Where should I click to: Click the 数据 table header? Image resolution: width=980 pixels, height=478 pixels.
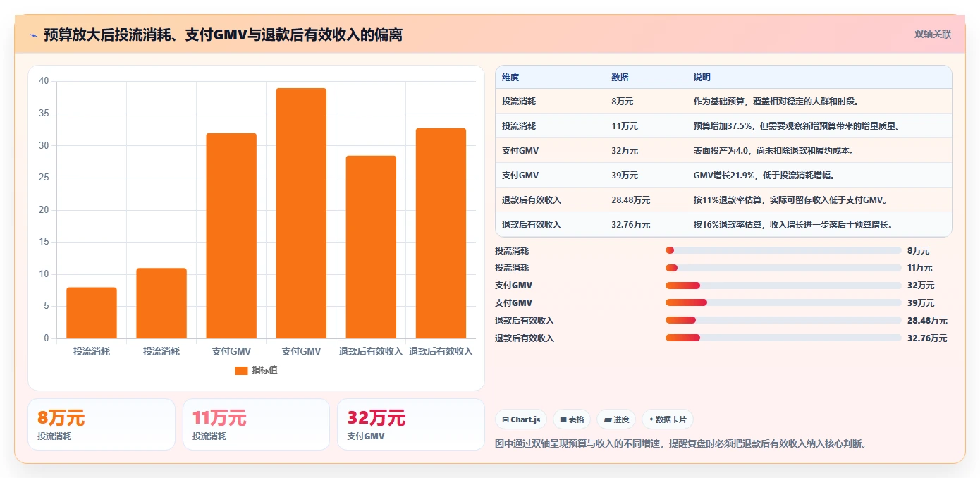[x=620, y=78]
